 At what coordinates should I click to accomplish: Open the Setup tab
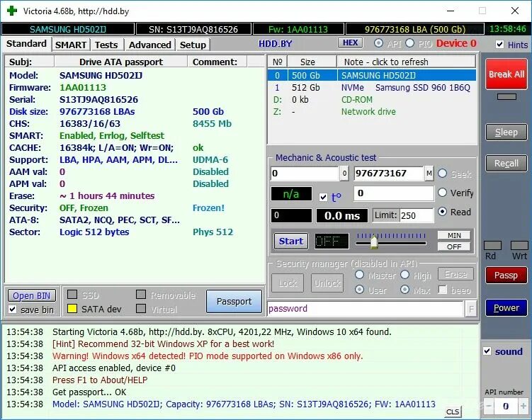point(193,45)
